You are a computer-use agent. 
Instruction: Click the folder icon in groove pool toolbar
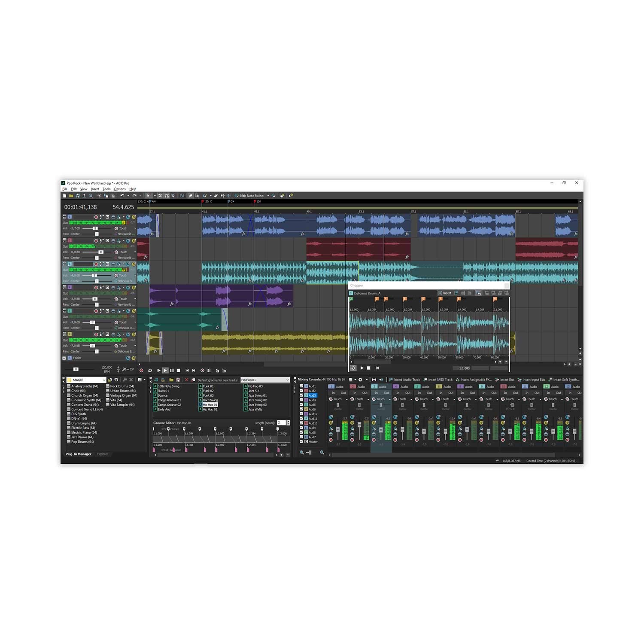click(x=171, y=380)
